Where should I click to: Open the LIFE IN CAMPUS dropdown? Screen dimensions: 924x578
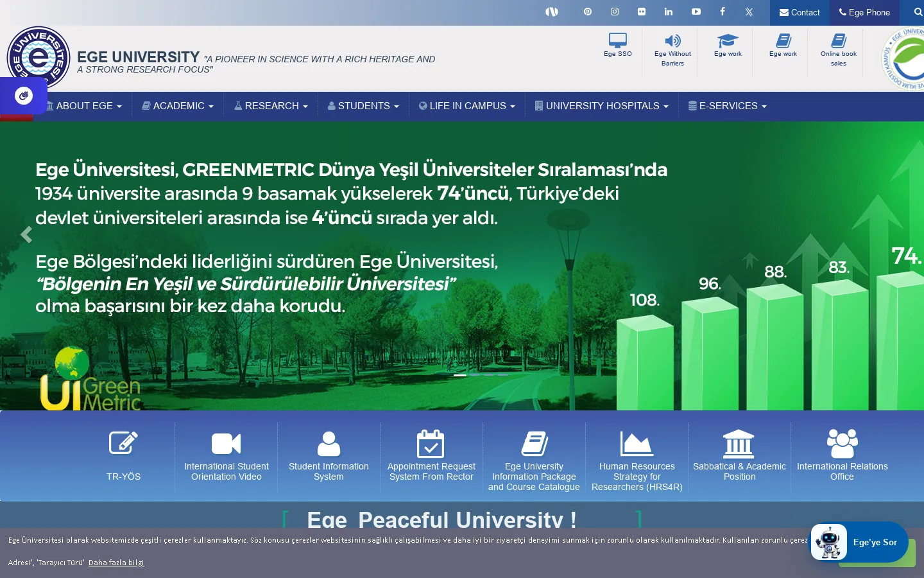point(467,106)
